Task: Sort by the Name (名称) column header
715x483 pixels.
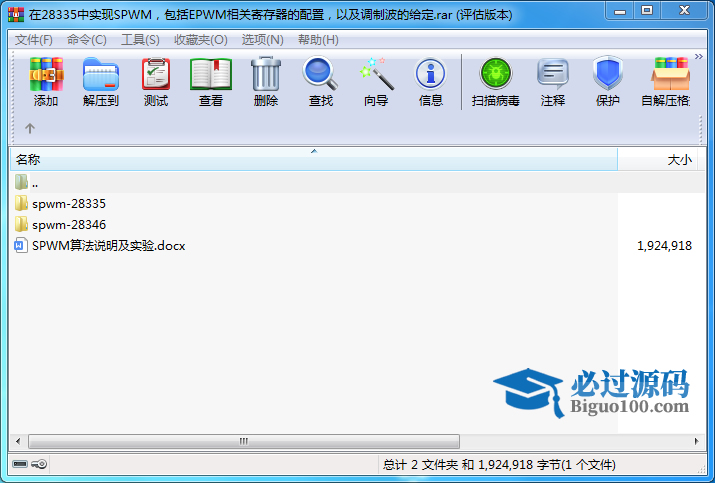Action: 314,160
